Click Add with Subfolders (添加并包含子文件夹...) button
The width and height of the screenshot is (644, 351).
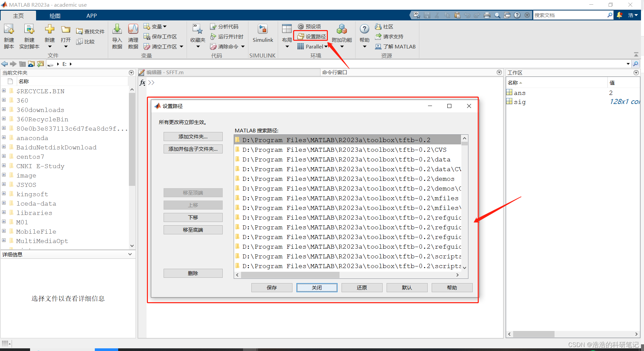(193, 149)
